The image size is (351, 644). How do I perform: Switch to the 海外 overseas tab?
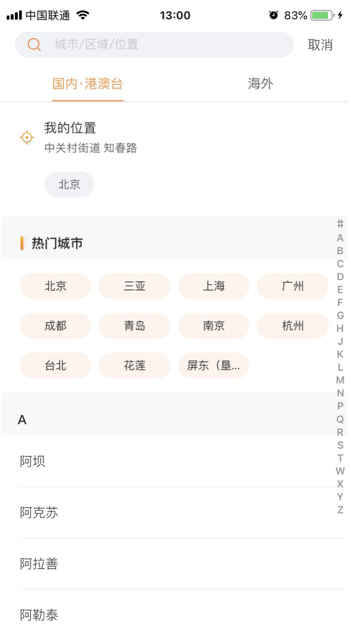[x=261, y=84]
